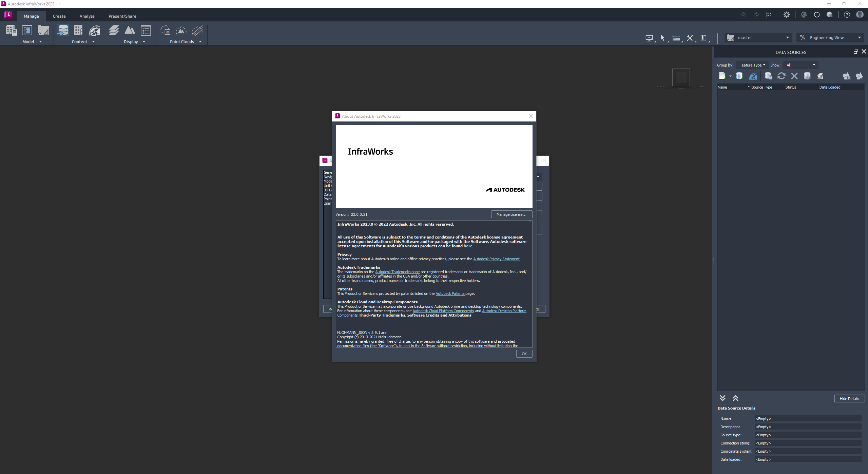This screenshot has width=868, height=474.
Task: Click the OK button to close dialog
Action: (524, 353)
